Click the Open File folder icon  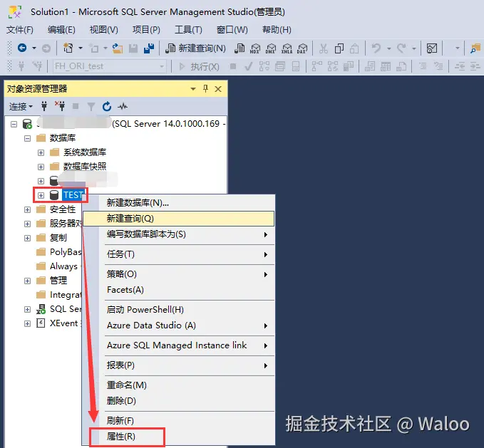pos(118,48)
